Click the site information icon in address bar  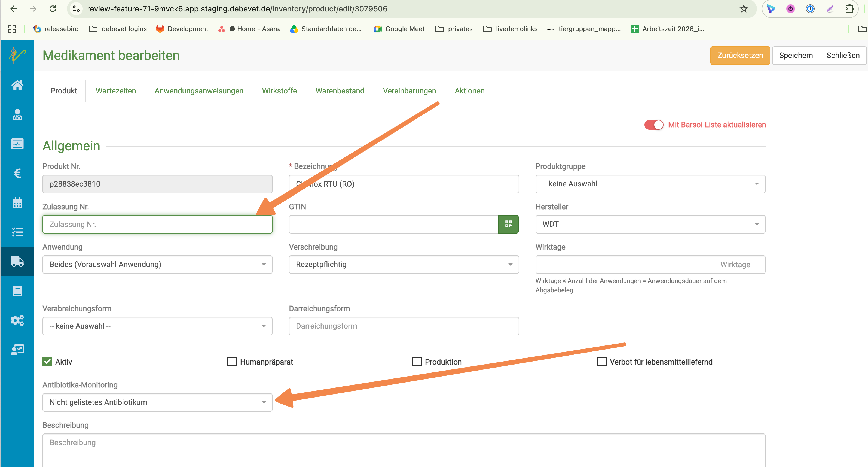pos(77,9)
